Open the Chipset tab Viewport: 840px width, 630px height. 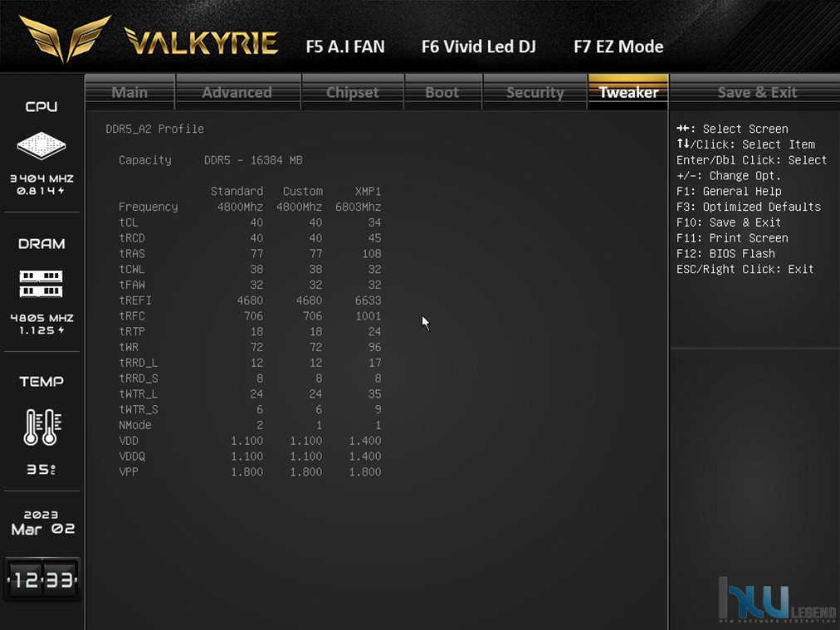point(353,92)
